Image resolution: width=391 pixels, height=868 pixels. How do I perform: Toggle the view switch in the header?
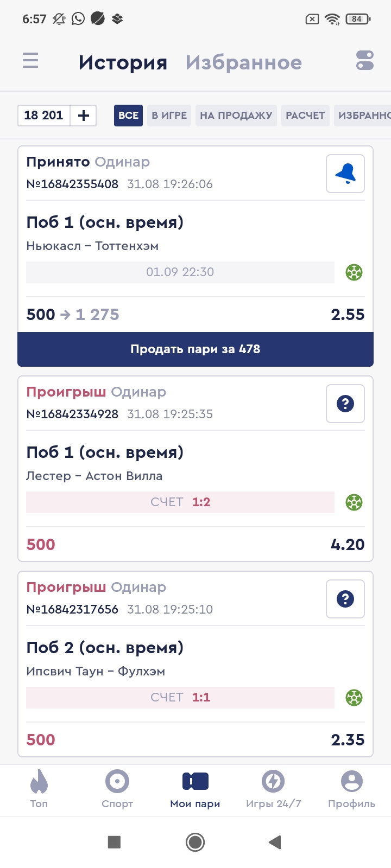[x=365, y=60]
